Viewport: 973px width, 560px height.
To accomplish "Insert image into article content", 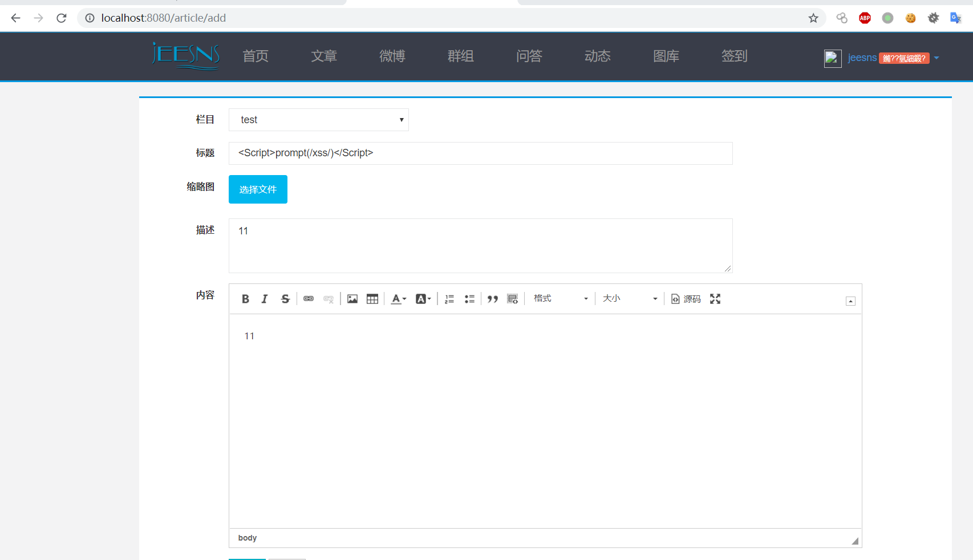I will 352,299.
